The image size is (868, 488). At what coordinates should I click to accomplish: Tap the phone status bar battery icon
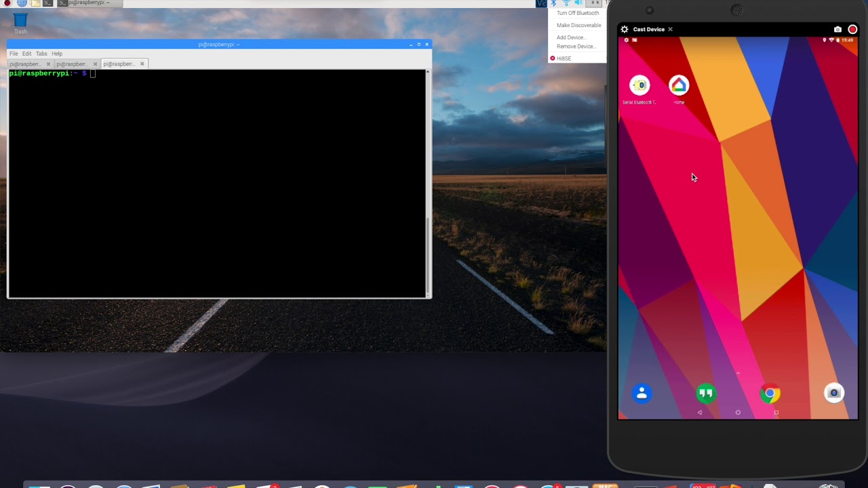click(838, 40)
